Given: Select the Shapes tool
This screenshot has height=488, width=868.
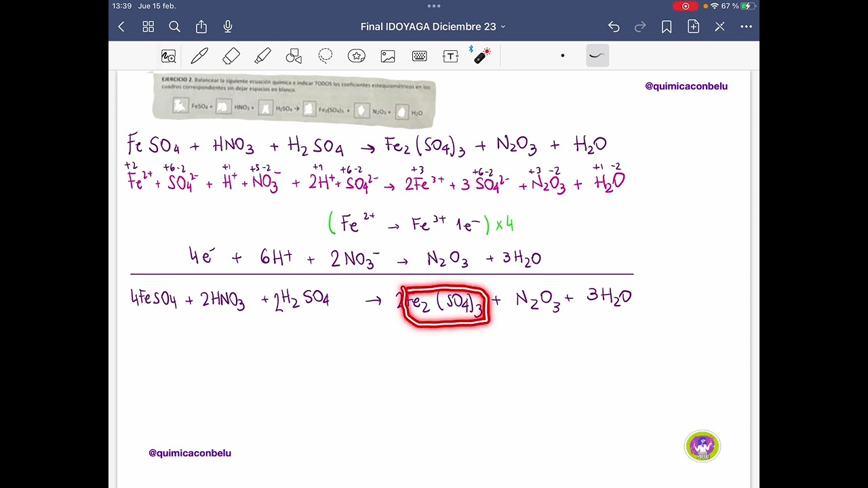Looking at the screenshot, I should tap(294, 56).
